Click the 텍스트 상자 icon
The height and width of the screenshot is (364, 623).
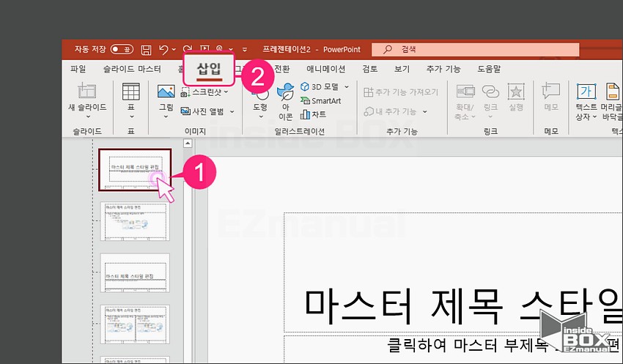coord(586,92)
